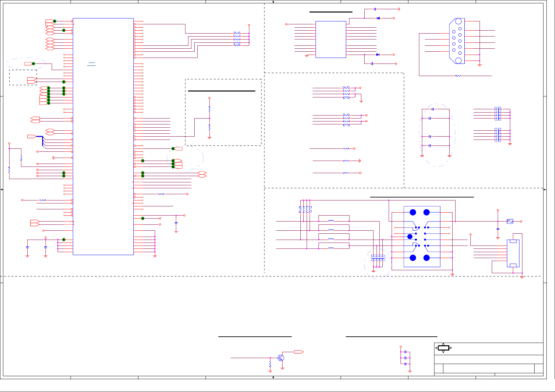Click the output port on the transistor collector
This screenshot has height=392, width=555.
point(299,352)
